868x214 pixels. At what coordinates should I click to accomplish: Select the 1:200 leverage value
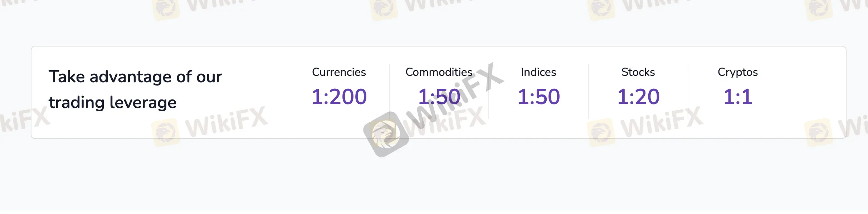pyautogui.click(x=339, y=97)
